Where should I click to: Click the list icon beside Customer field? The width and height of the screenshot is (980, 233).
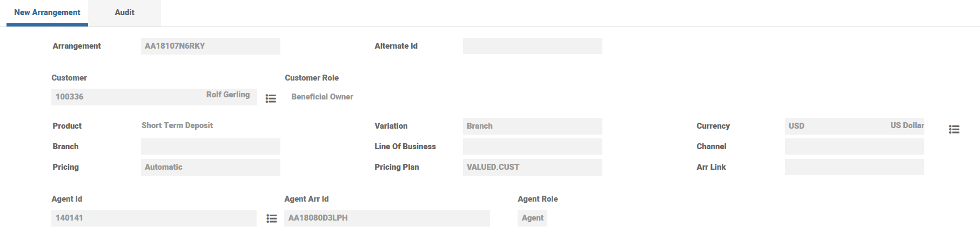click(x=271, y=98)
